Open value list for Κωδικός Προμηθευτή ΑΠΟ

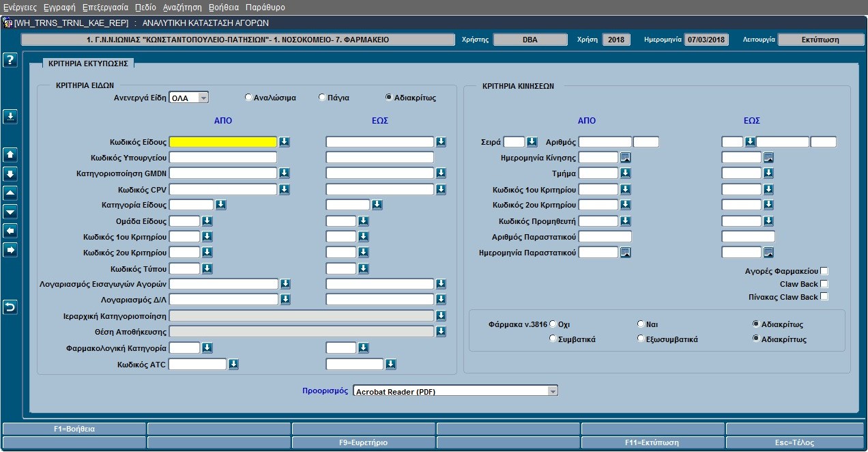[625, 221]
